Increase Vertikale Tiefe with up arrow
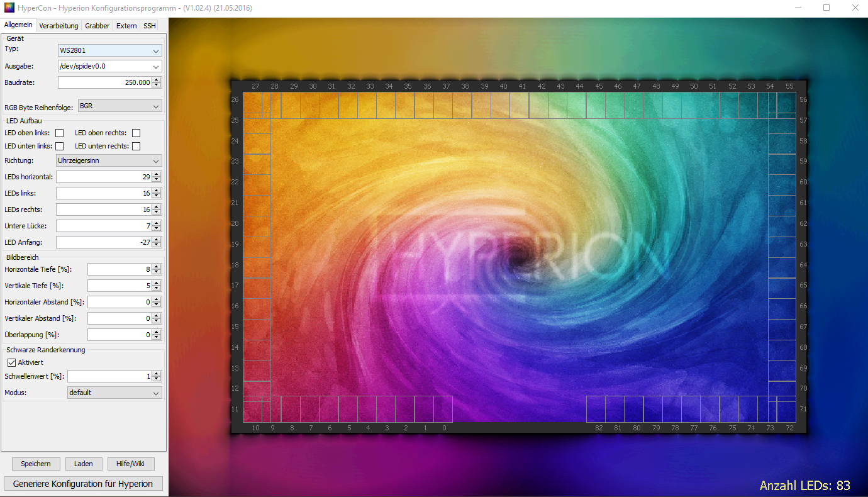This screenshot has width=868, height=497. [157, 282]
